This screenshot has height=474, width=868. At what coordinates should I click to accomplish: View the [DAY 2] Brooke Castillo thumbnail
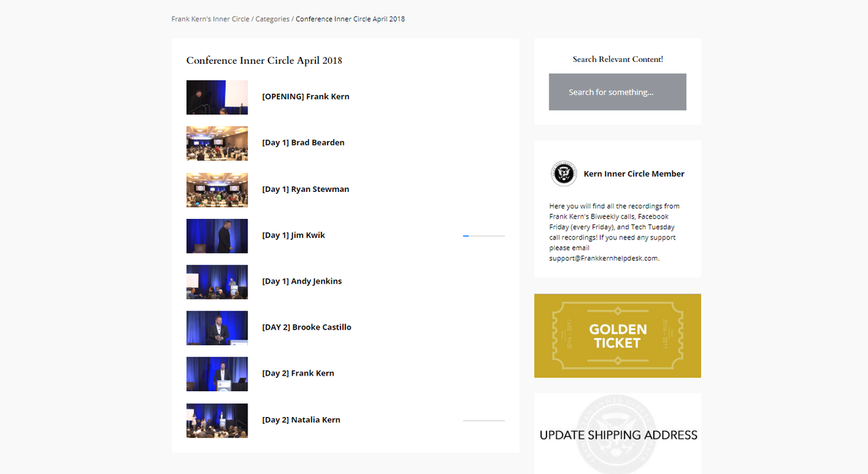click(x=217, y=328)
